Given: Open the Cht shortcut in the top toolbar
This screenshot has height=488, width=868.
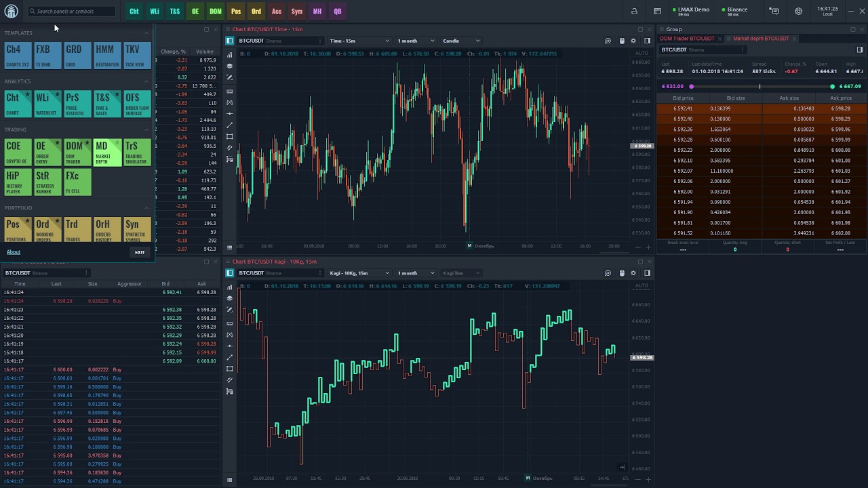Looking at the screenshot, I should 134,11.
